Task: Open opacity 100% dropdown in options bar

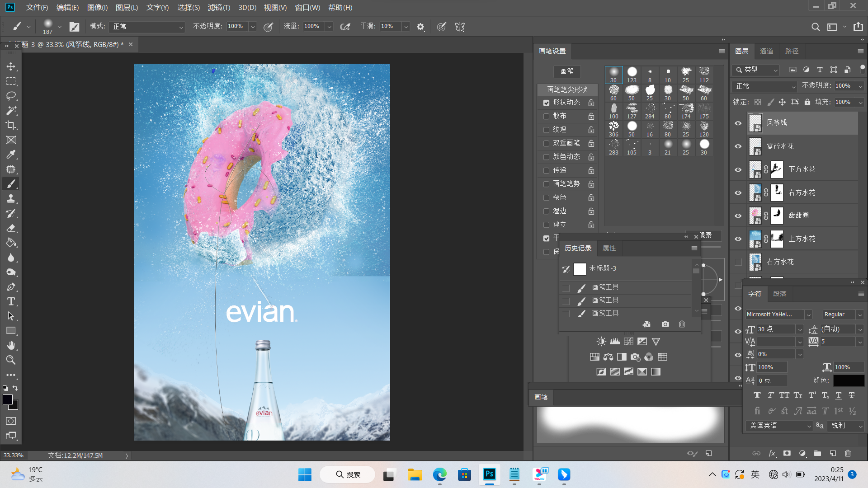Action: pyautogui.click(x=253, y=27)
